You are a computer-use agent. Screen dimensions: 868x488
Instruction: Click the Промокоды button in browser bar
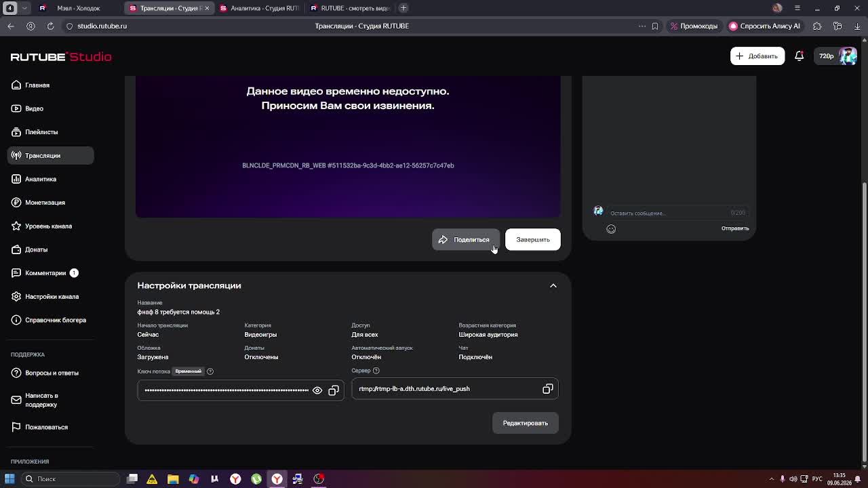click(x=694, y=26)
